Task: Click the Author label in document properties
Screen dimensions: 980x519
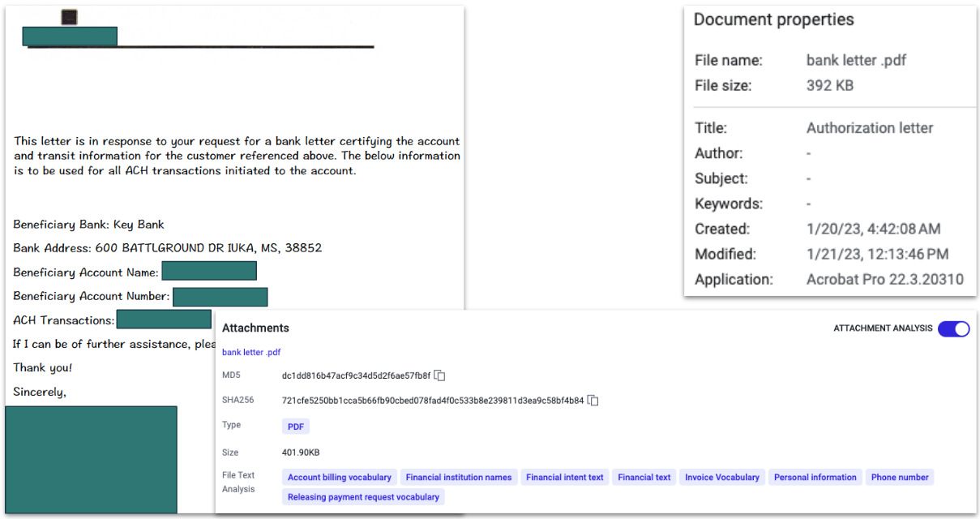Action: click(x=719, y=153)
